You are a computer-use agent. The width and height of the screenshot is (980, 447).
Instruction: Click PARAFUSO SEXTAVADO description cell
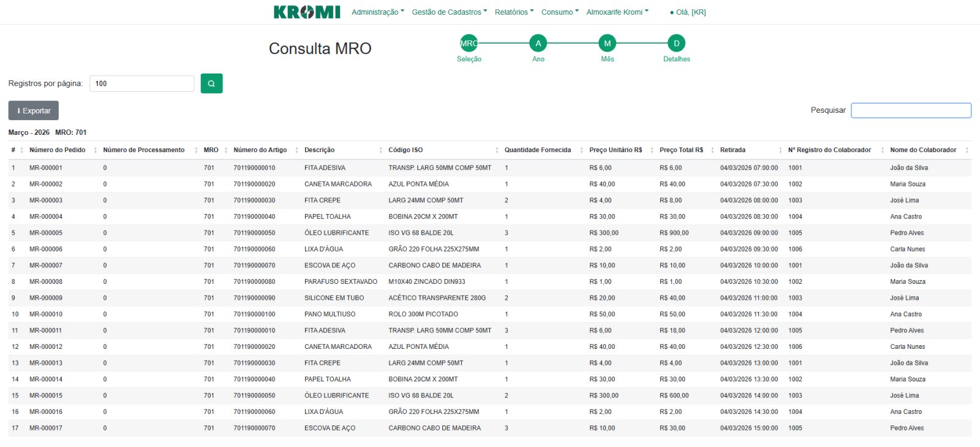coord(341,282)
